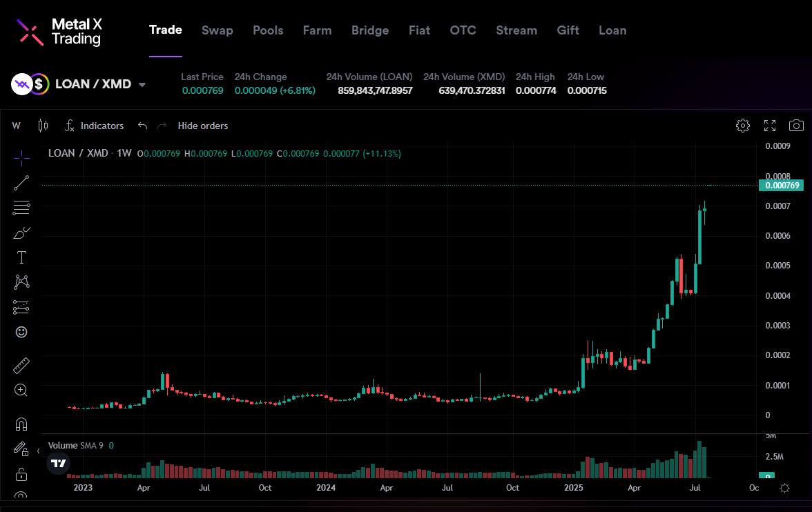The height and width of the screenshot is (512, 812).
Task: Click the Hide orders button
Action: tap(202, 126)
